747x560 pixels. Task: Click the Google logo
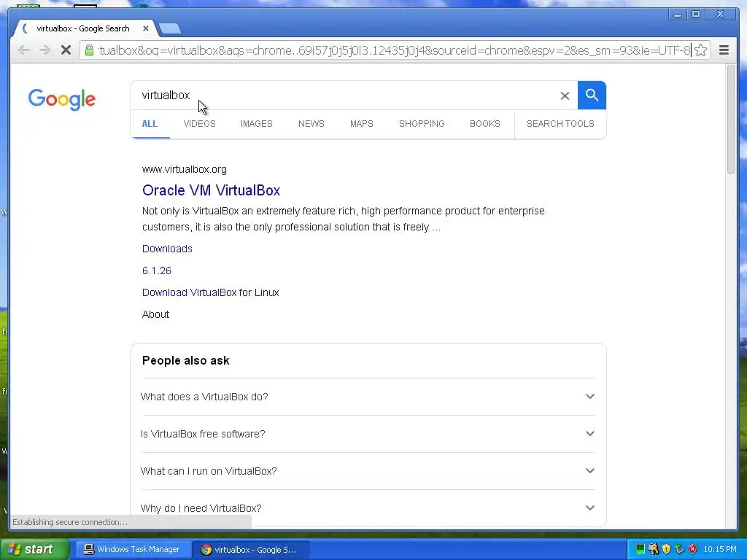[x=62, y=99]
